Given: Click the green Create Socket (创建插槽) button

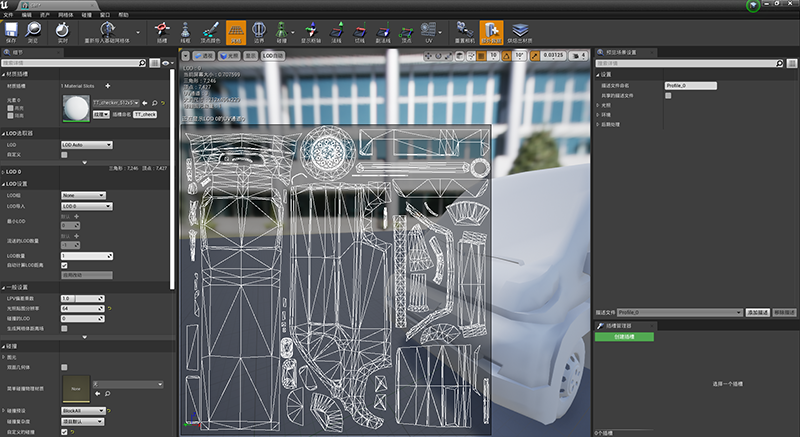Looking at the screenshot, I should (623, 337).
